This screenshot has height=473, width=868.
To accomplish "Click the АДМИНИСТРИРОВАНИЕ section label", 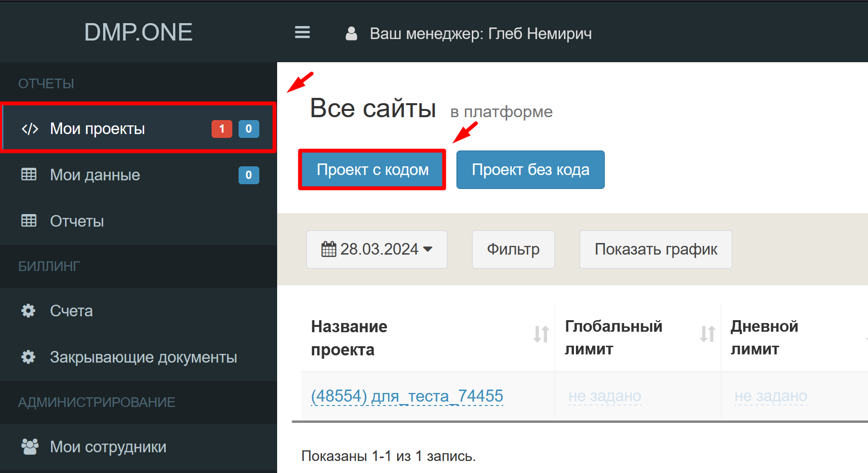I will [97, 402].
